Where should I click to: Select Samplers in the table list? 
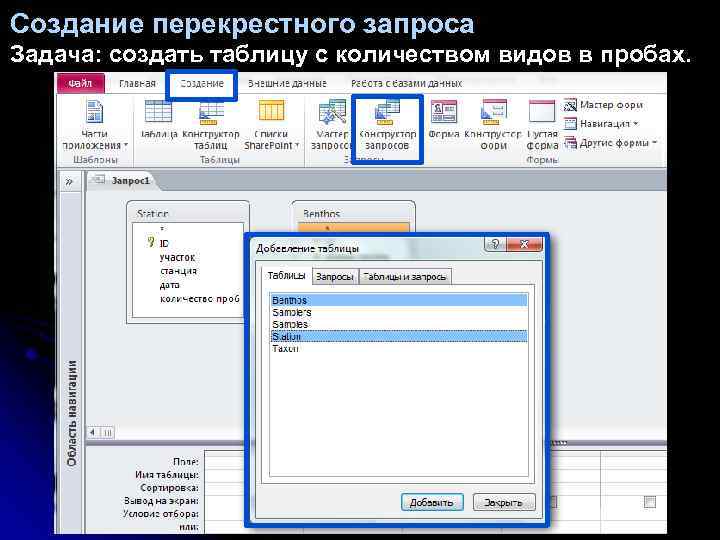[399, 312]
